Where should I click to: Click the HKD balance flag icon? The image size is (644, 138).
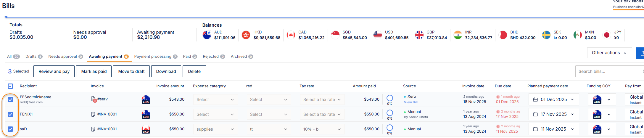coord(246,35)
